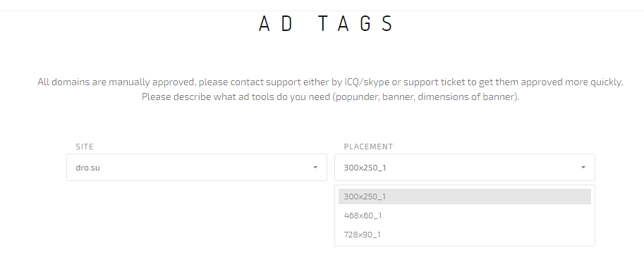
Task: Click the 'Please describe what ad tools' text
Action: pyautogui.click(x=330, y=98)
